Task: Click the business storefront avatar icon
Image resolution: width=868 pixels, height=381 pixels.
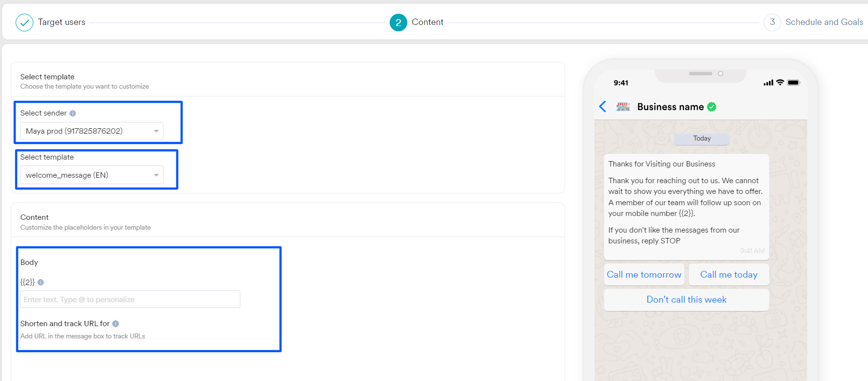Action: [623, 107]
